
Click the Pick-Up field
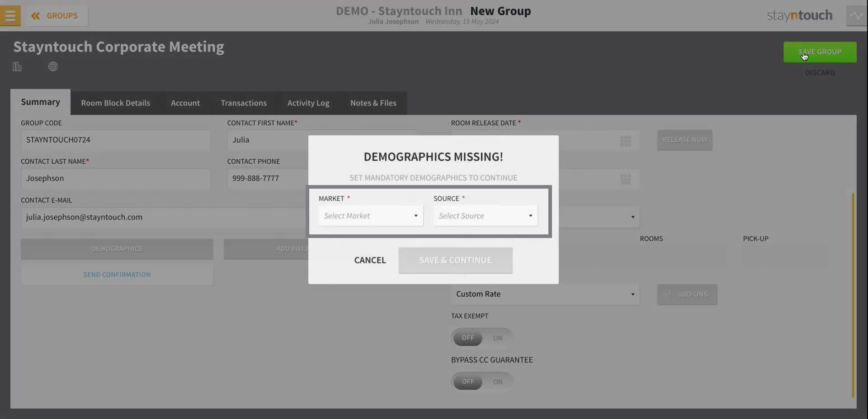click(x=785, y=256)
